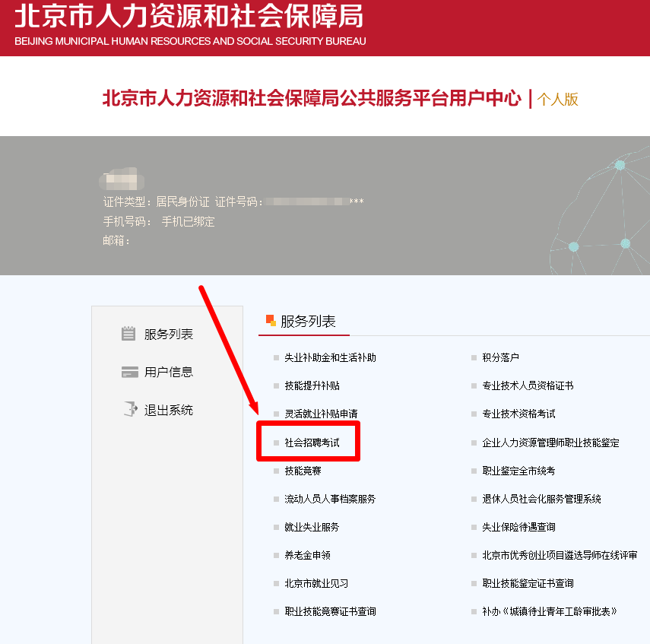Image resolution: width=650 pixels, height=644 pixels.
Task: Click the list icon beside 服务列表
Action: (x=128, y=333)
